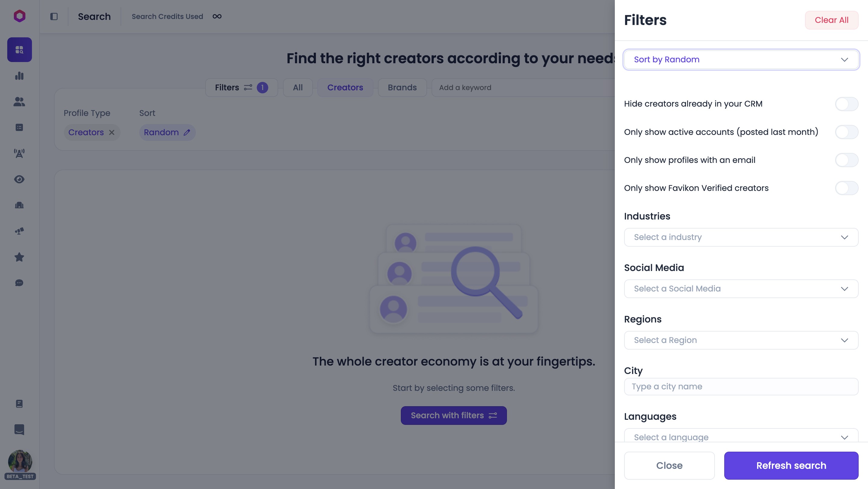Click the Close button

(x=669, y=466)
